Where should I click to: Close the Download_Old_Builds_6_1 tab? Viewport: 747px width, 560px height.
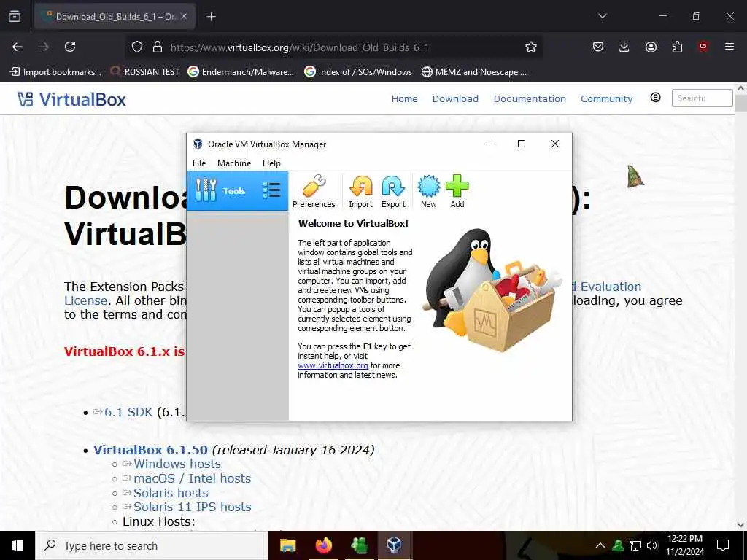click(184, 16)
